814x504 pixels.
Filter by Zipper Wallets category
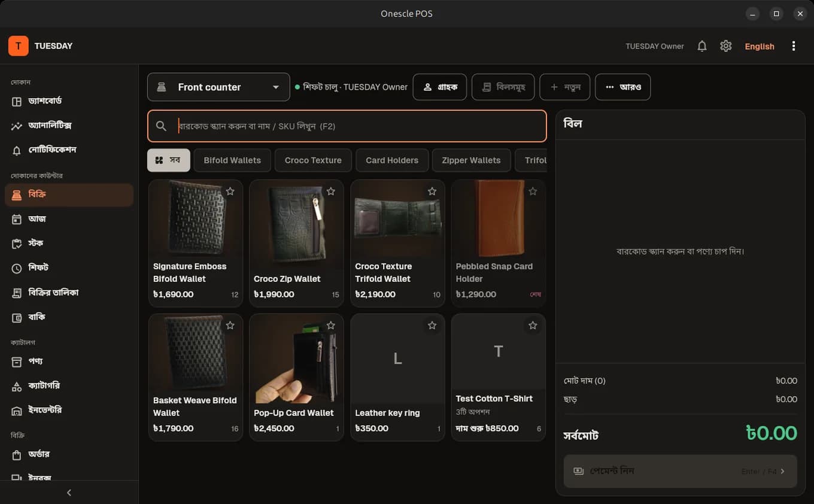coord(471,160)
